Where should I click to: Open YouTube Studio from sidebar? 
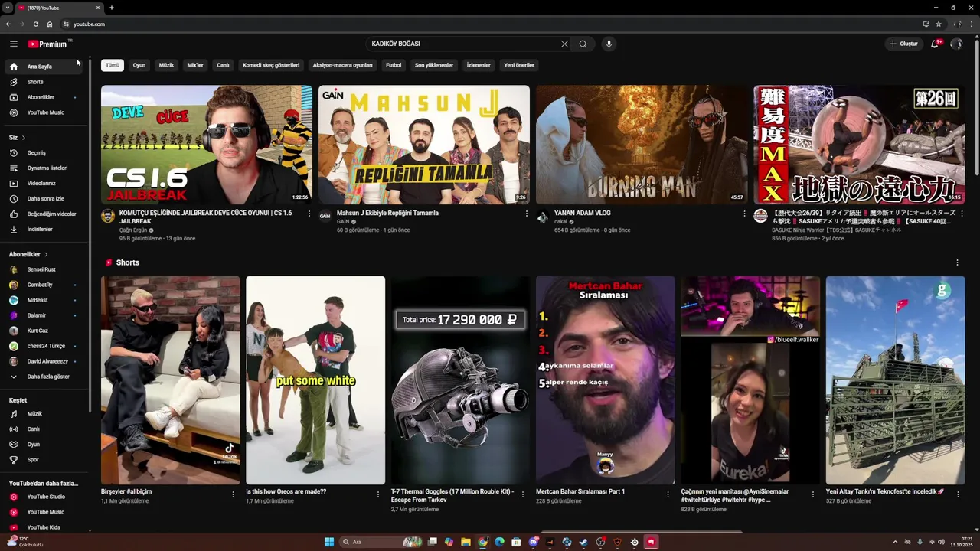pyautogui.click(x=44, y=497)
